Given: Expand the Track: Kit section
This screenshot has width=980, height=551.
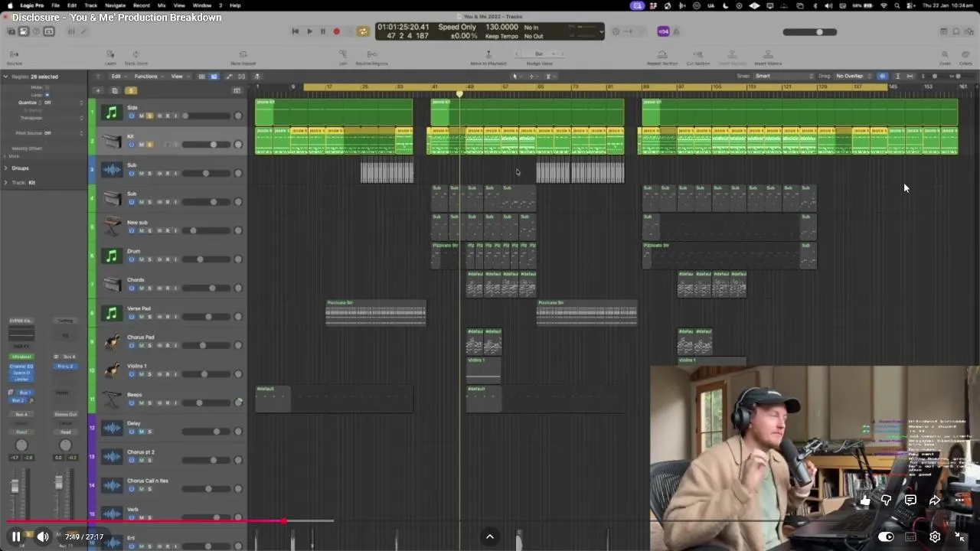Looking at the screenshot, I should click(6, 182).
